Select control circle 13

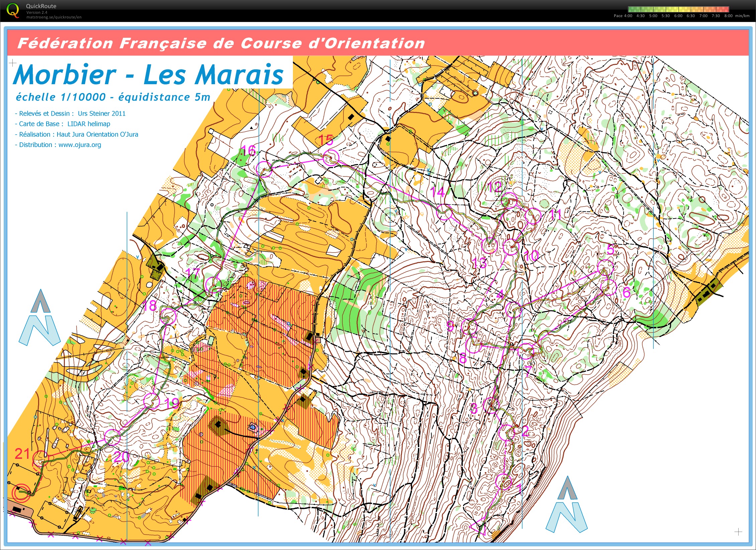(x=490, y=246)
